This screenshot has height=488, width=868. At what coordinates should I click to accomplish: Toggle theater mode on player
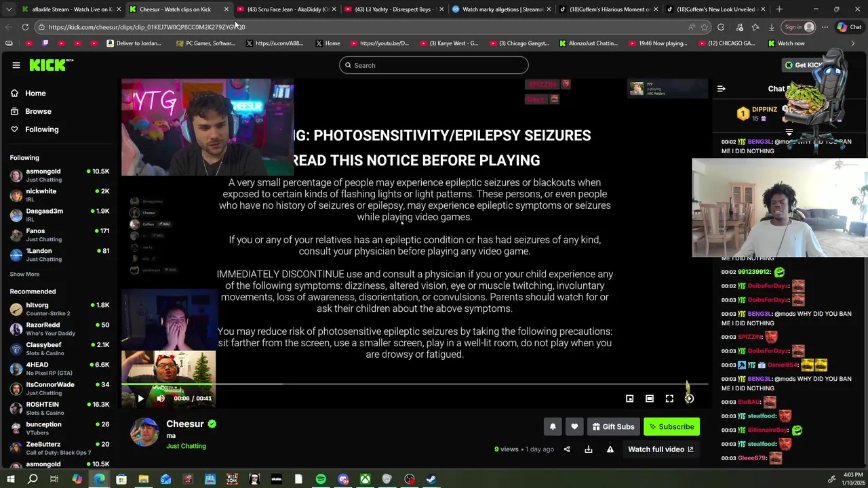click(649, 399)
